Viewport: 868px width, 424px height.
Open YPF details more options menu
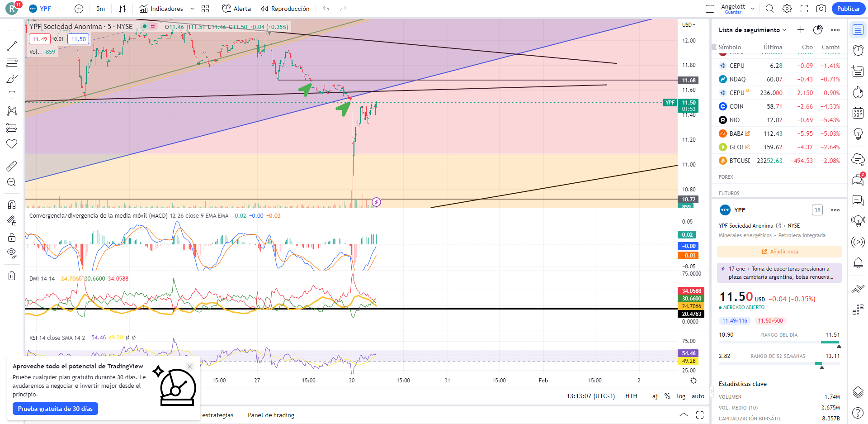click(x=835, y=210)
